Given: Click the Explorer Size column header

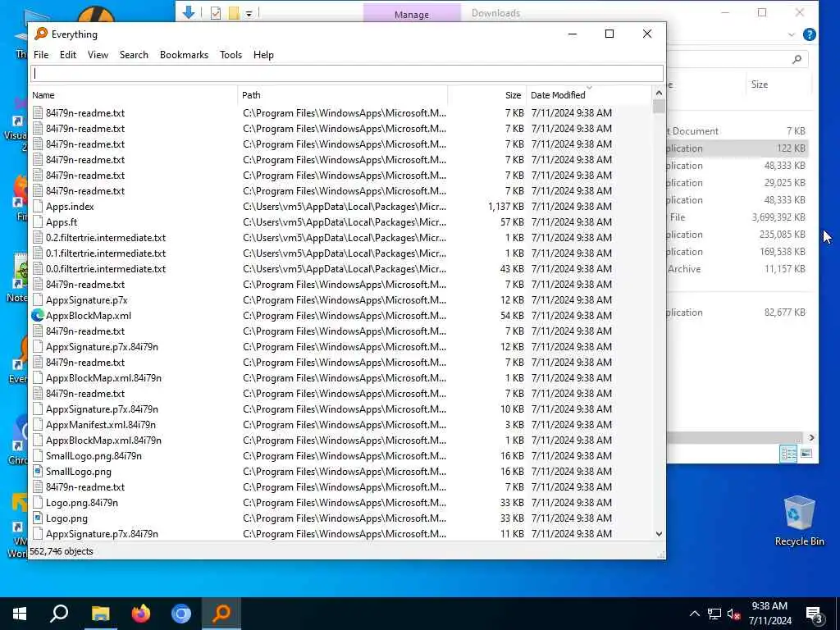Looking at the screenshot, I should coord(759,84).
